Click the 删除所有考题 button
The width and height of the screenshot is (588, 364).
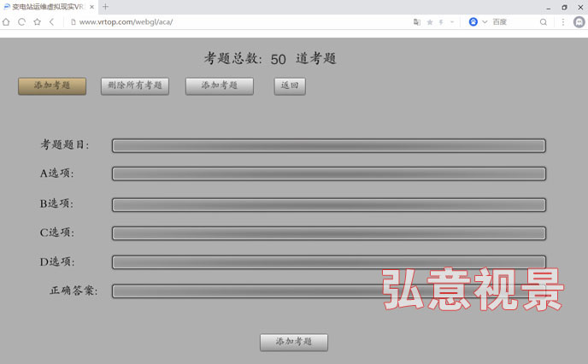coord(135,86)
